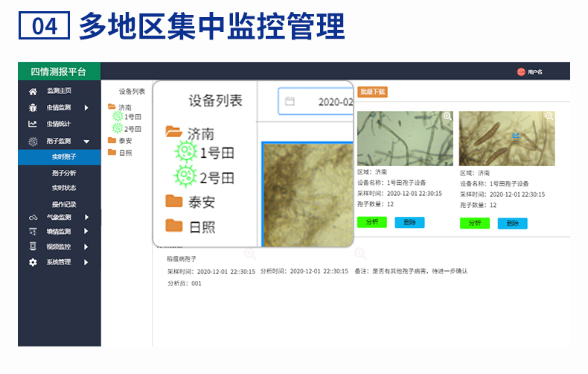
Task: Click the 监测主页 home icon
Action: [x=33, y=91]
